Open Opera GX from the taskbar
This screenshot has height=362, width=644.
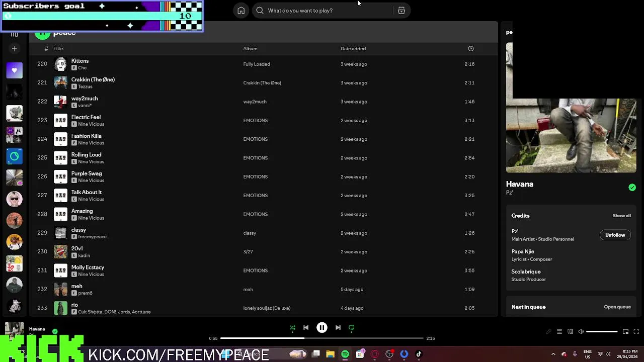[374, 354]
